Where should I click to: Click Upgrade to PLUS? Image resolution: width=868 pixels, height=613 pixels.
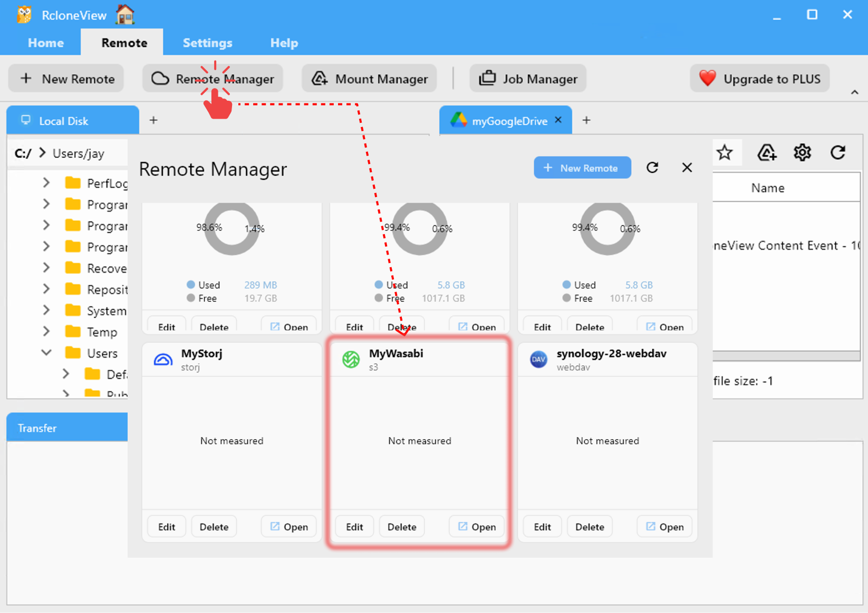click(x=759, y=78)
